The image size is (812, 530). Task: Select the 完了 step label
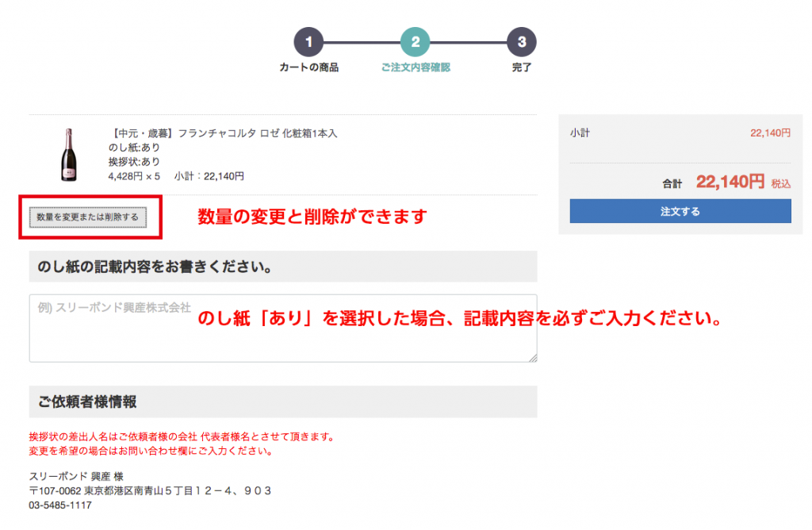pyautogui.click(x=521, y=67)
